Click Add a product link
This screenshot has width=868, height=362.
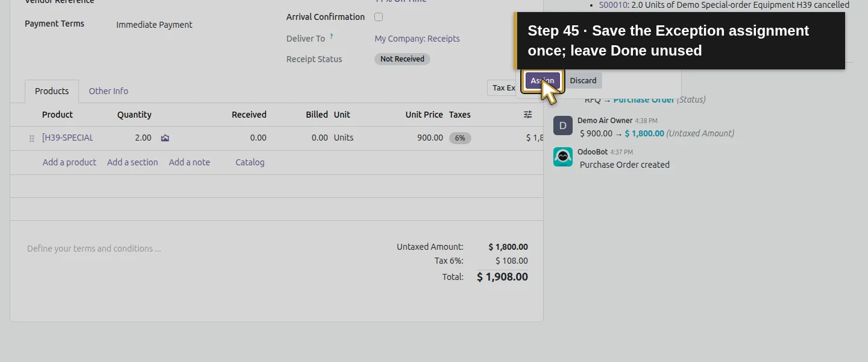(69, 162)
